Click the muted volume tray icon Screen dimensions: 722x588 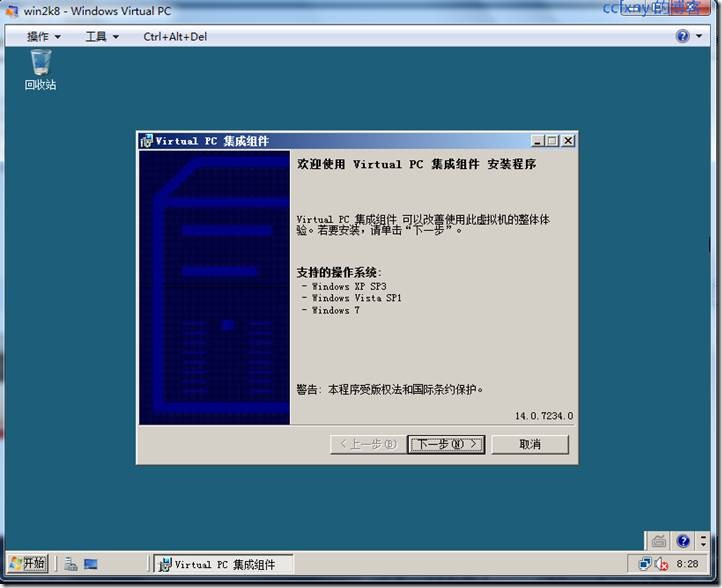(661, 564)
